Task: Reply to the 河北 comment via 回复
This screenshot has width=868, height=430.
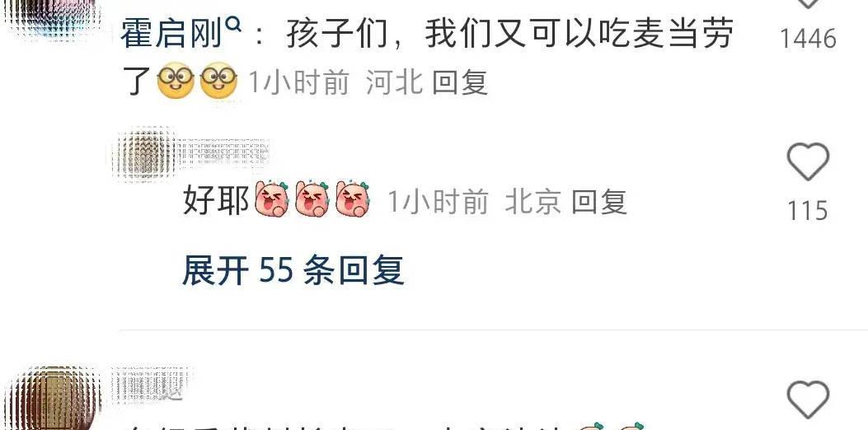Action: (459, 83)
